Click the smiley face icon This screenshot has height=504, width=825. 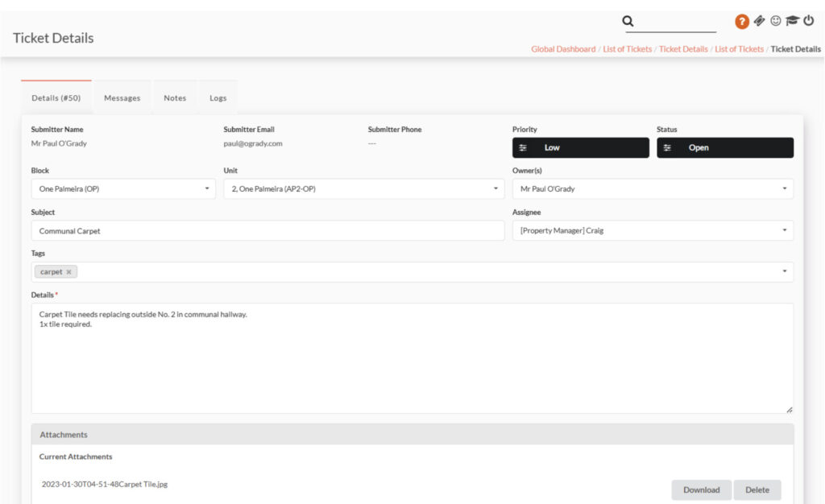coord(776,21)
